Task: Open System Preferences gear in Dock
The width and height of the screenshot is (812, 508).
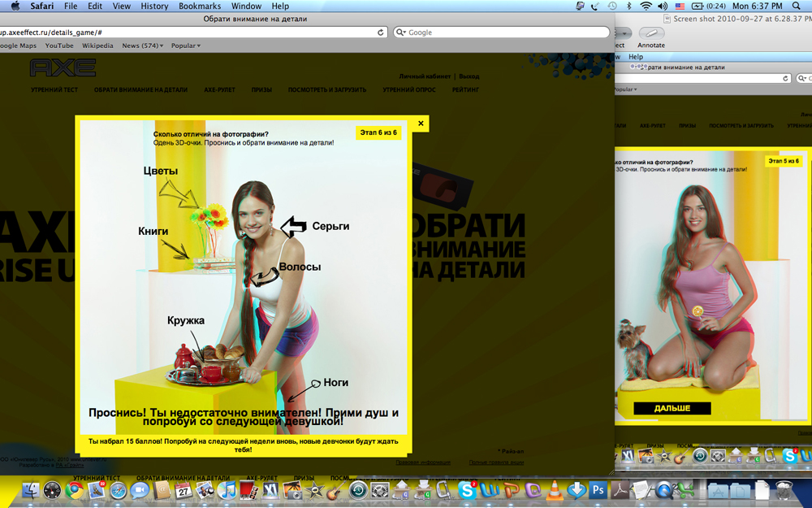Action: pos(380,490)
